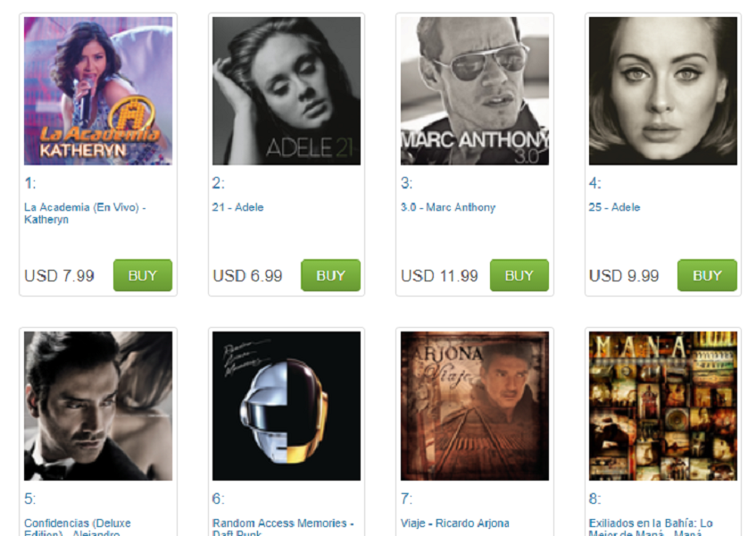Screen dimensions: 756x536
Task: Click BUY for Marc Anthony 3.0
Action: (519, 275)
